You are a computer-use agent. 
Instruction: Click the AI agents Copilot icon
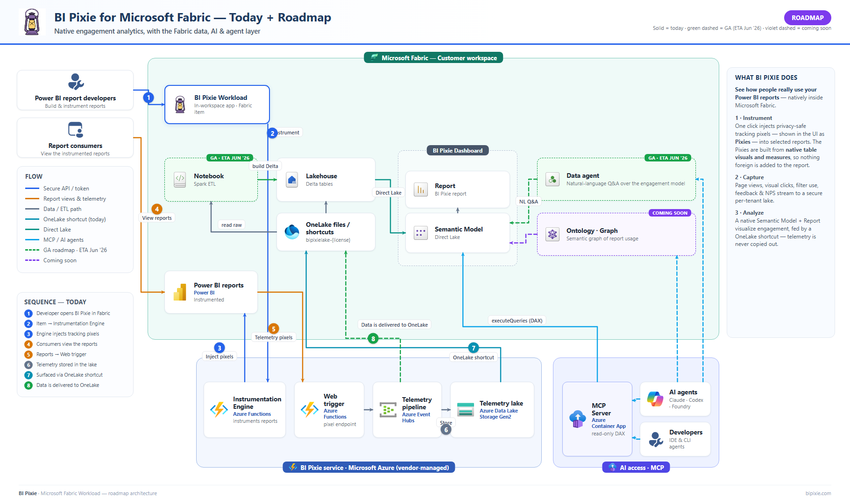[655, 399]
